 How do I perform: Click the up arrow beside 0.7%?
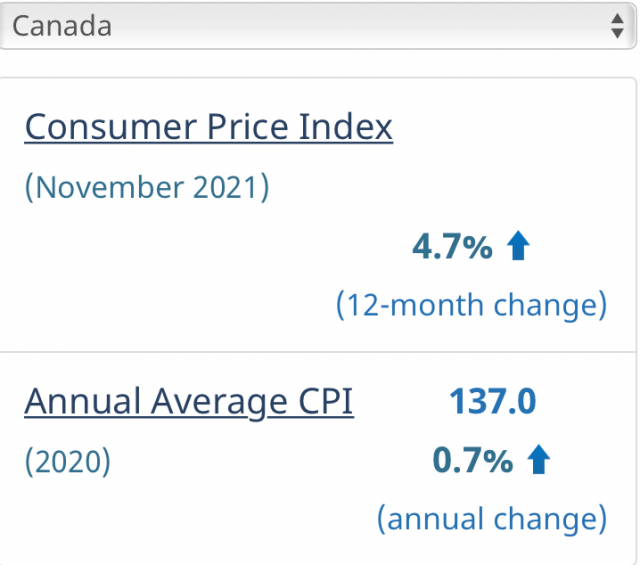pyautogui.click(x=538, y=460)
